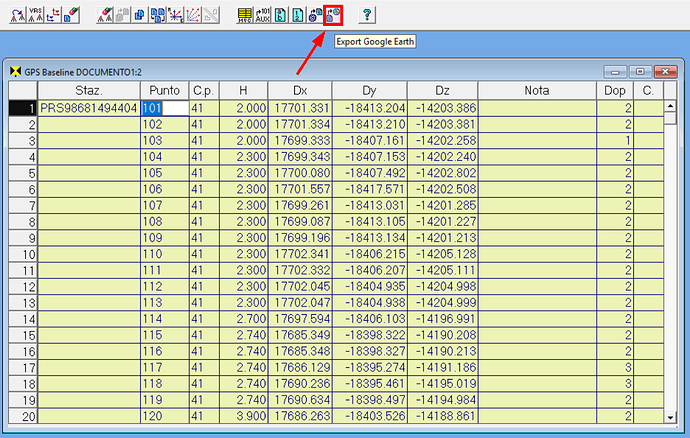Click the GPS Baseline window title icon
The width and height of the screenshot is (690, 438).
(x=14, y=73)
